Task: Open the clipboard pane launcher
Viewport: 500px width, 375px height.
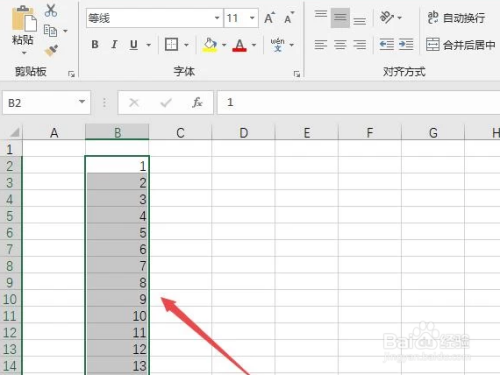Action: (x=71, y=74)
